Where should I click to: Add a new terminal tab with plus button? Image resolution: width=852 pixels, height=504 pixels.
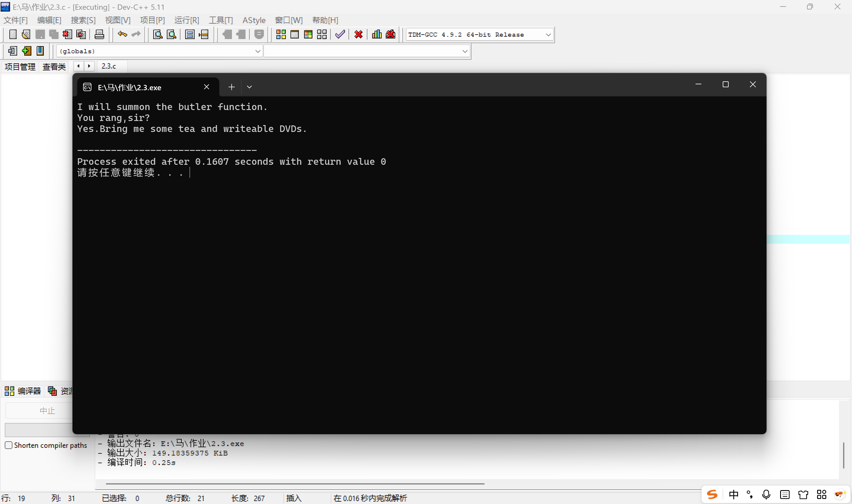pos(232,87)
